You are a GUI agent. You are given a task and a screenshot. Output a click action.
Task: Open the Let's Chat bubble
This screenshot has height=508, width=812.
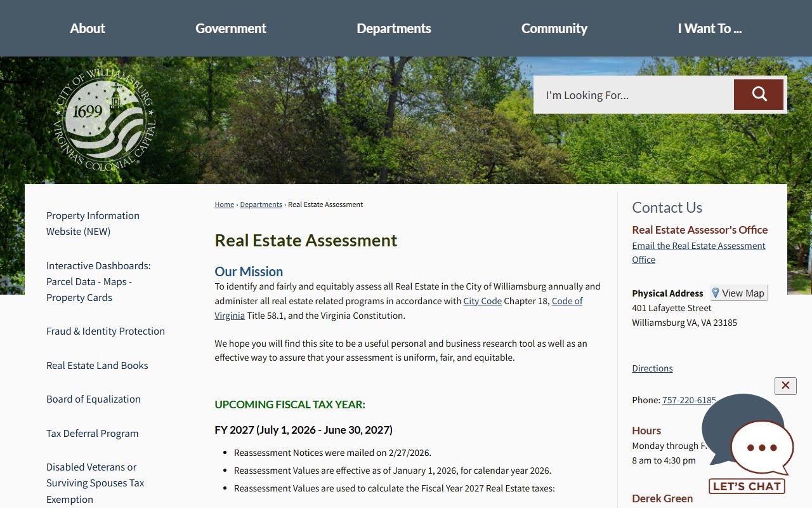click(747, 444)
